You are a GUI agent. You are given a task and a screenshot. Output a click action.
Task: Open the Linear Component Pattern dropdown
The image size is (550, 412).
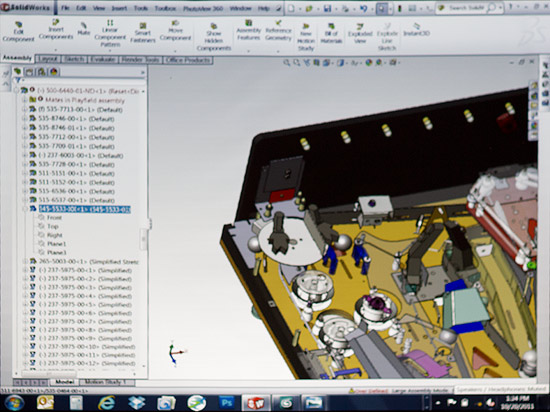(x=110, y=51)
